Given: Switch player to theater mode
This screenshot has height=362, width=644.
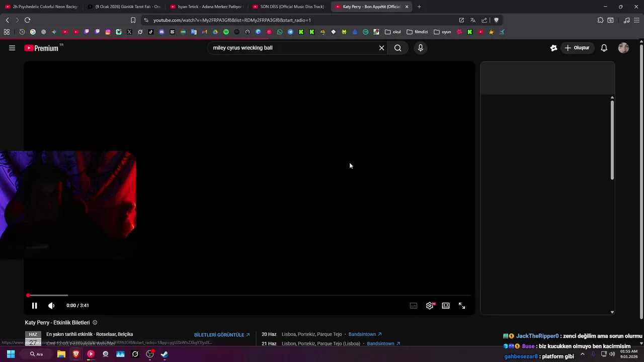Looking at the screenshot, I should 446,306.
